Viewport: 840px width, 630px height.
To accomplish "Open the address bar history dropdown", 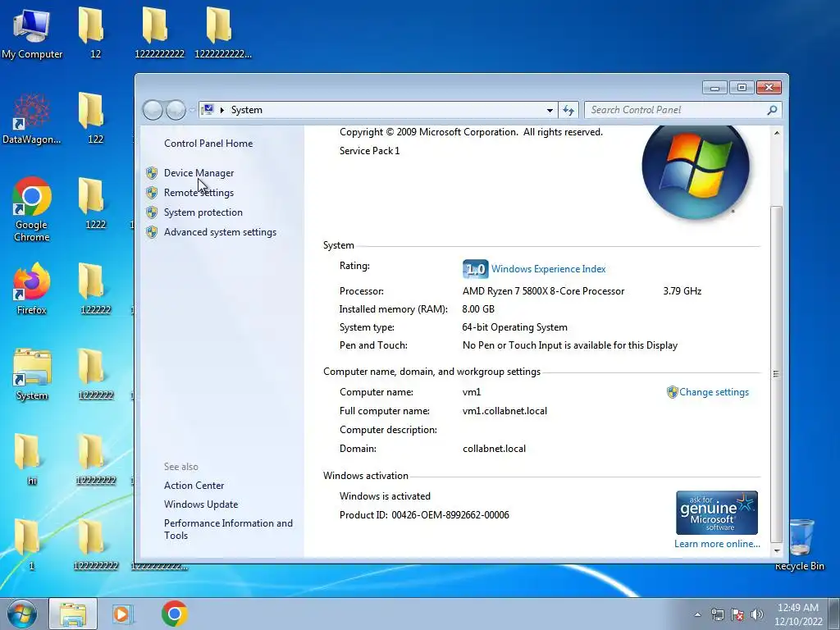I will click(x=550, y=110).
